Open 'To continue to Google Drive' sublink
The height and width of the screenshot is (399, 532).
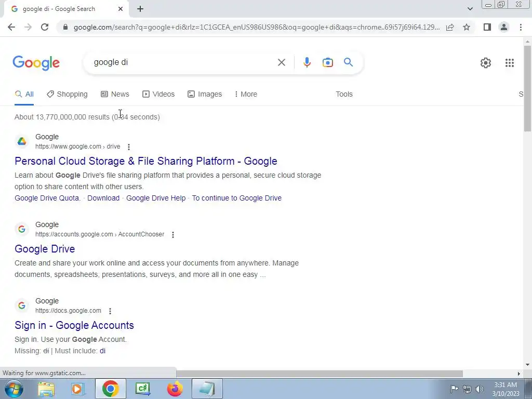237,198
